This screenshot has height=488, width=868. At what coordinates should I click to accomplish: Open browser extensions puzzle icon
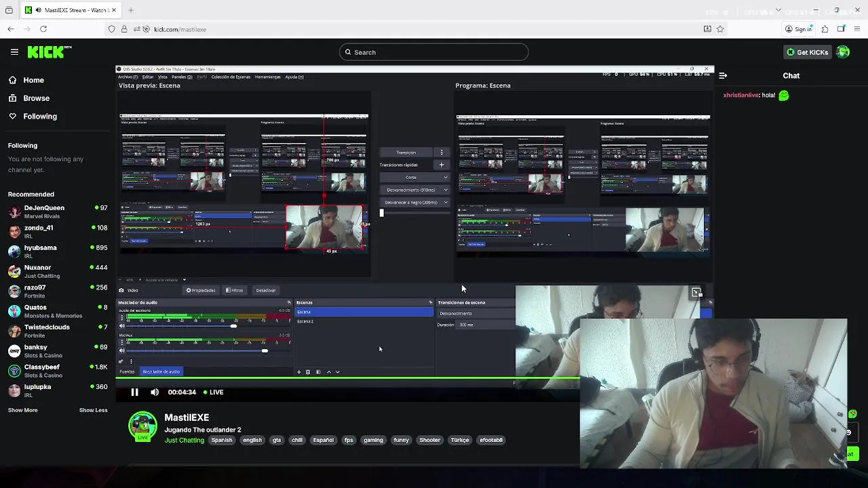[825, 29]
